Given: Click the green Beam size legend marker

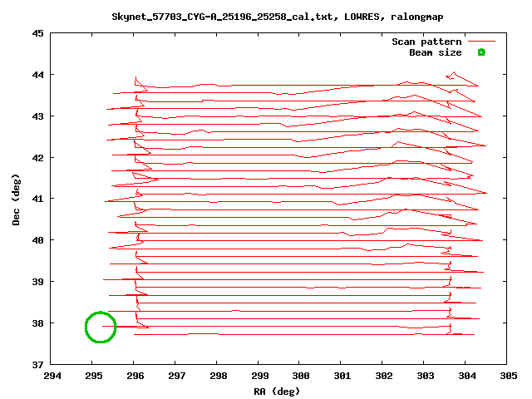Looking at the screenshot, I should click(x=481, y=52).
